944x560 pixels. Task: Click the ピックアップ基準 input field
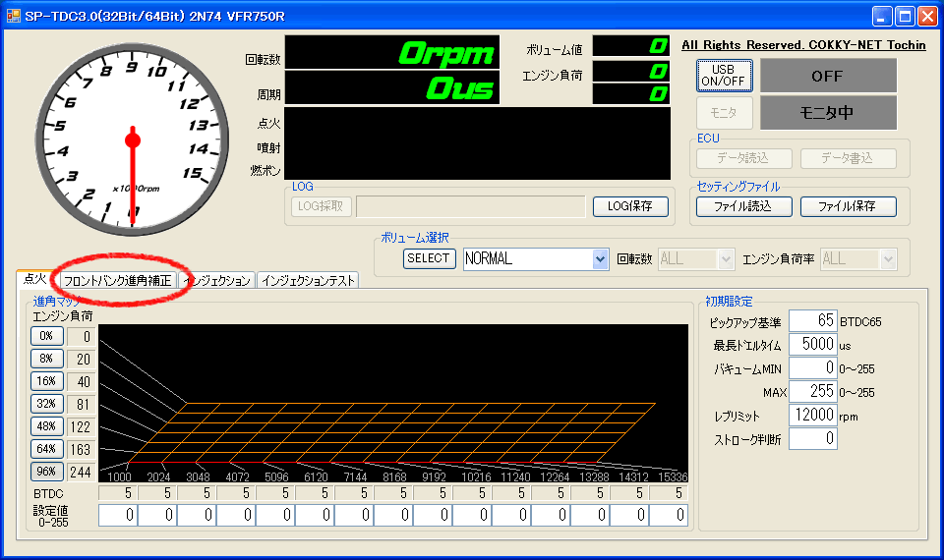pos(812,321)
